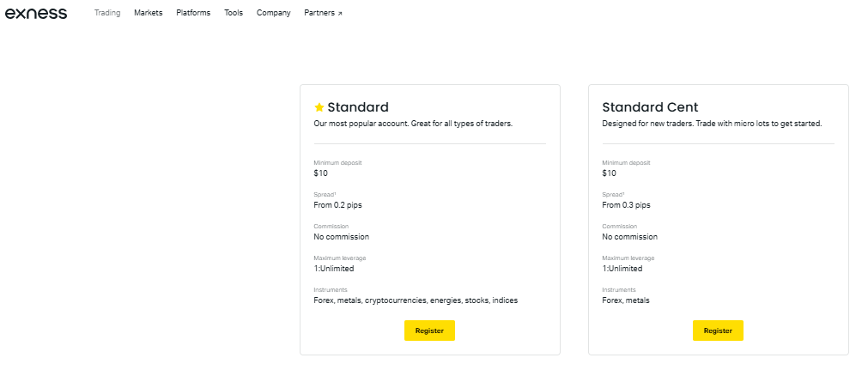Register for the Standard Cent account
This screenshot has width=868, height=370.
(718, 331)
